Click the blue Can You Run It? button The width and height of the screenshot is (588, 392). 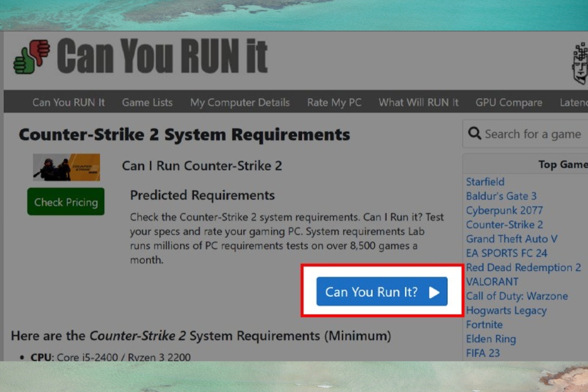tap(382, 292)
